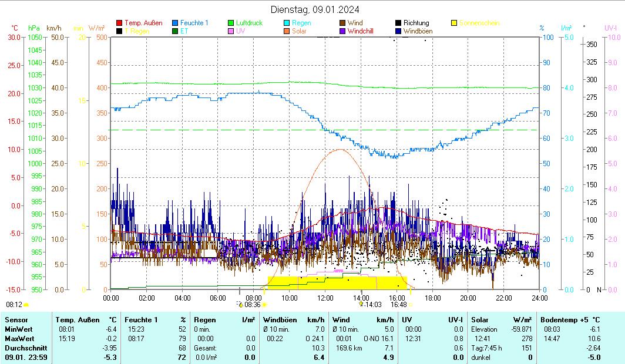
Task: Click the Gesamt: label under Regen
Action: click(205, 348)
